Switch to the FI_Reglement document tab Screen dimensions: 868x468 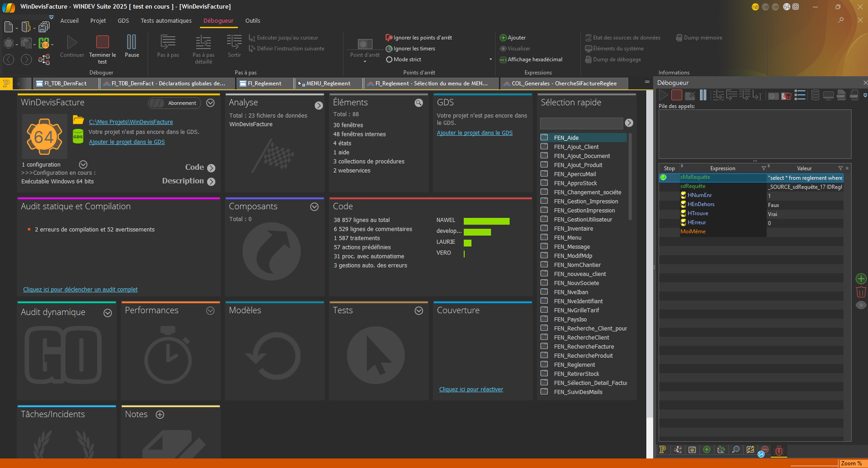(x=265, y=84)
